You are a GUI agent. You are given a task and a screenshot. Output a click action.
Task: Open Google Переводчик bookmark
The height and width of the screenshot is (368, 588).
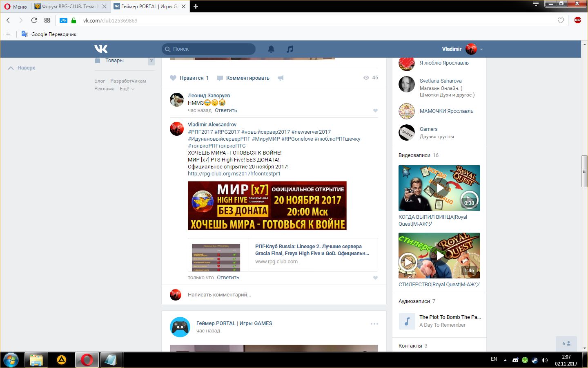(x=49, y=34)
